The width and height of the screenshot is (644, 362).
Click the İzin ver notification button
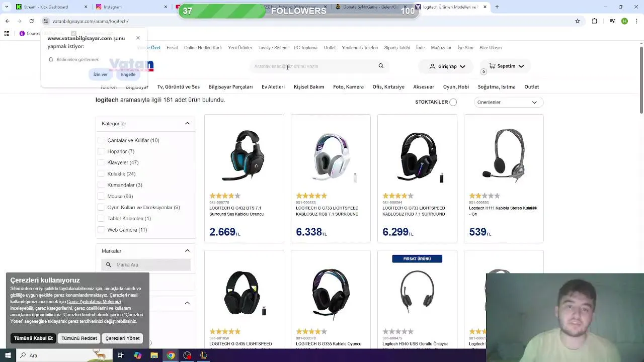100,74
